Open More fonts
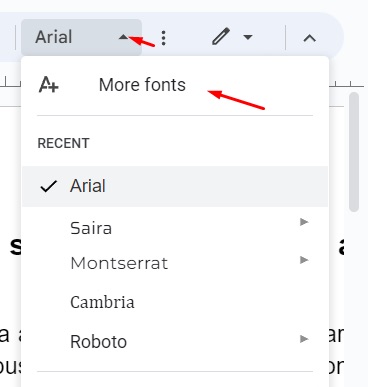Image resolution: width=368 pixels, height=387 pixels. [142, 85]
